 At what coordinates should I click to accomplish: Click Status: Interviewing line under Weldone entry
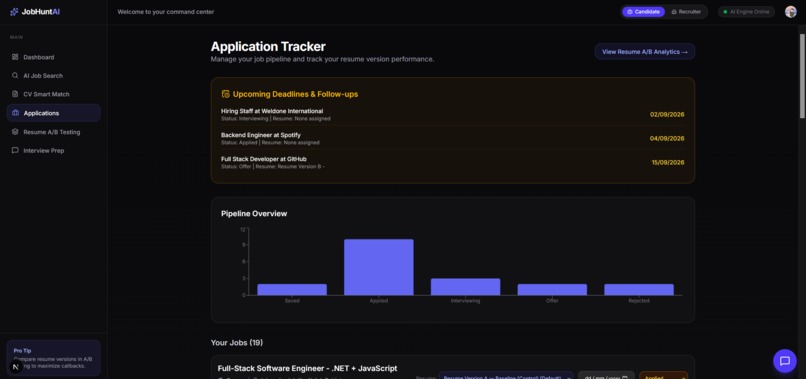tap(276, 119)
